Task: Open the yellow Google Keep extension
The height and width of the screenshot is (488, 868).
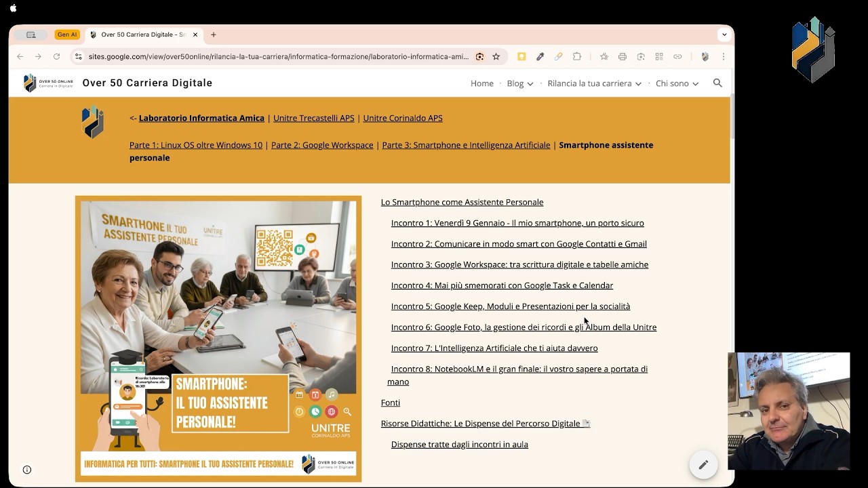Action: [521, 56]
